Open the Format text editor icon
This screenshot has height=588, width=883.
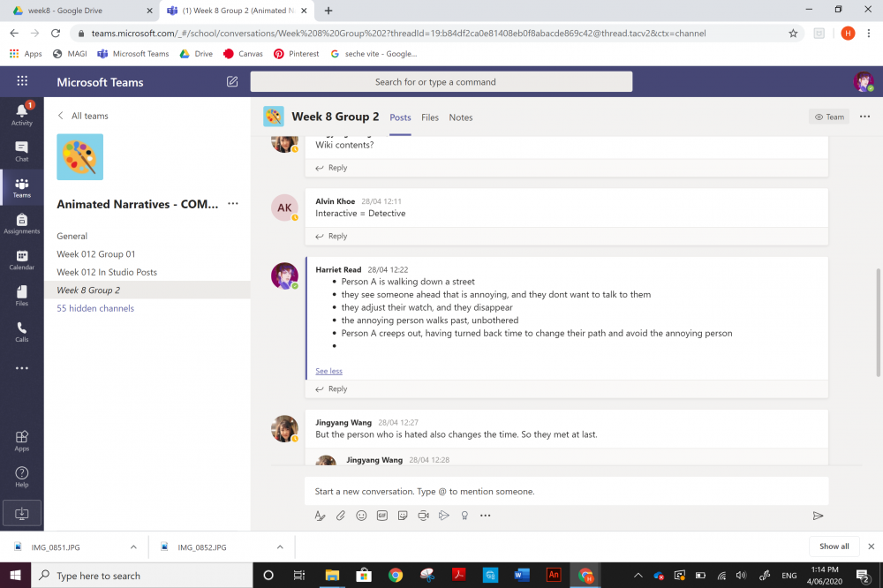pyautogui.click(x=320, y=516)
